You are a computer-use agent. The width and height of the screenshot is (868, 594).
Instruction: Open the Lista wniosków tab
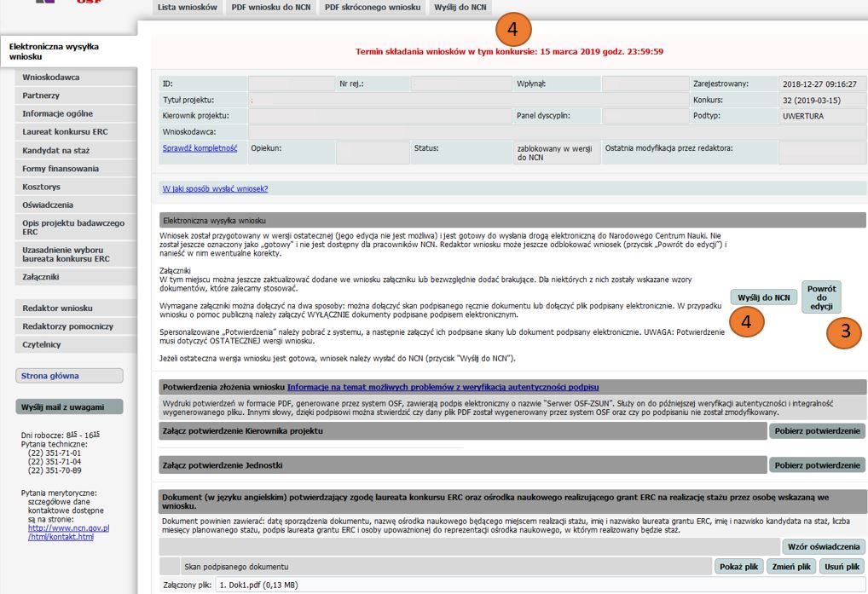click(x=187, y=7)
